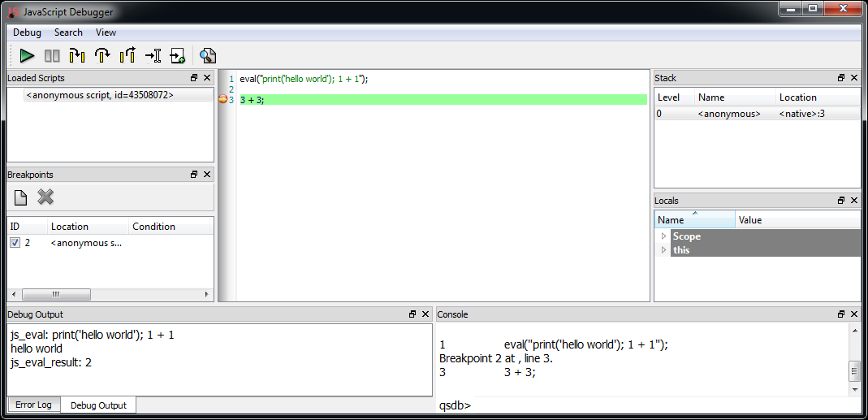Close the Stack panel
This screenshot has width=868, height=420.
click(x=854, y=78)
